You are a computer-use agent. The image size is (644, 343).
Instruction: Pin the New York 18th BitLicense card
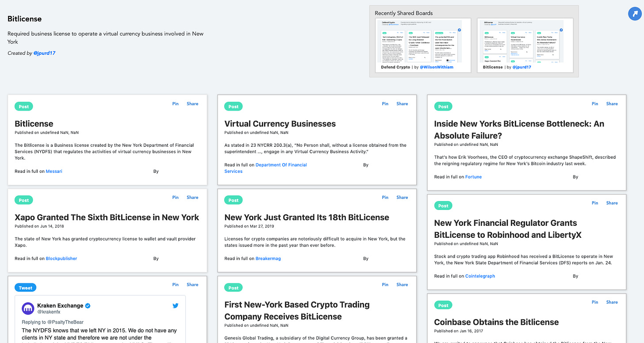(385, 198)
